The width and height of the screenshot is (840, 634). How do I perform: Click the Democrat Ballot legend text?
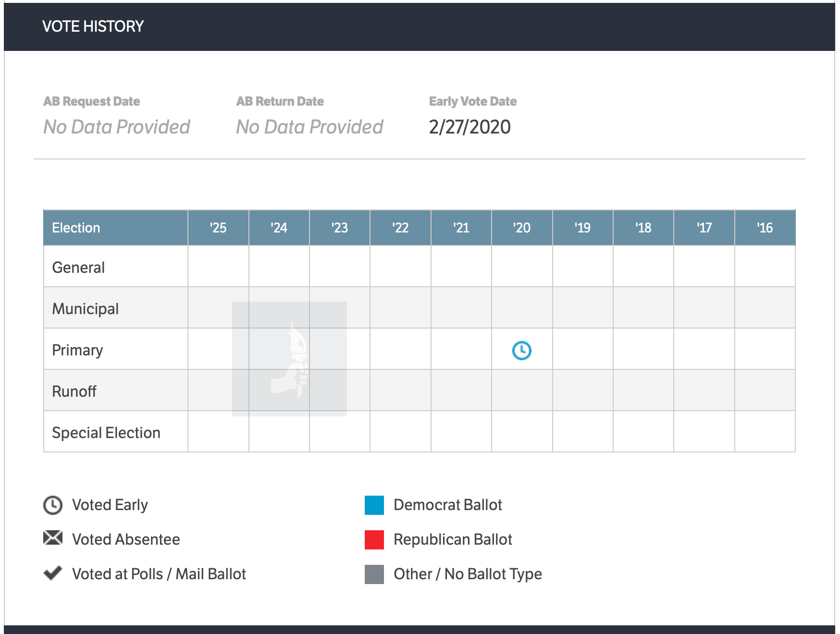pos(448,505)
